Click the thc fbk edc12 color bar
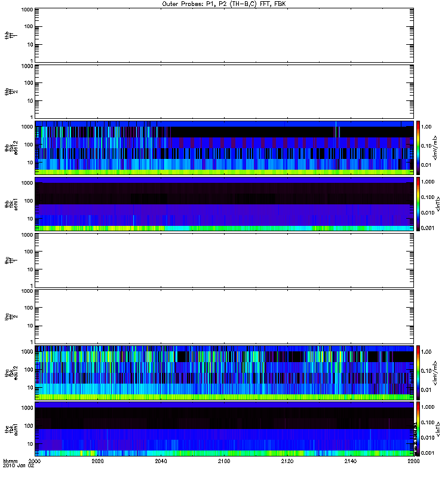Viewport: 448px width, 478px height. click(x=418, y=373)
